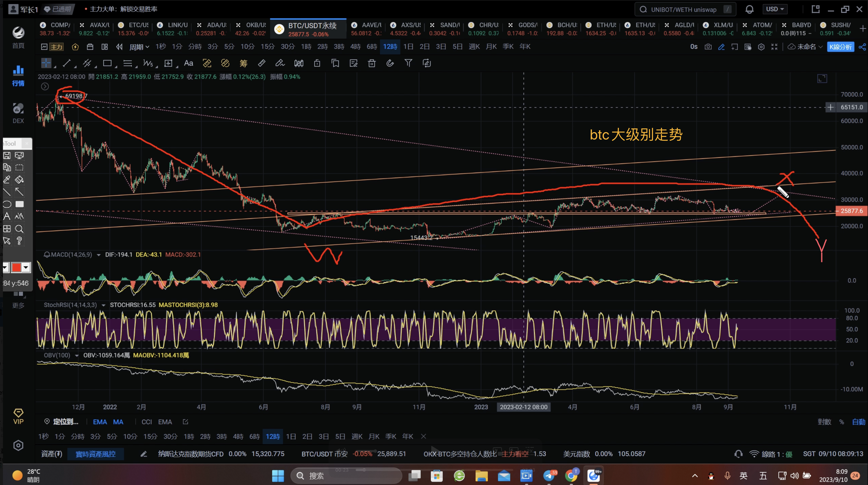Select the trend line drawing tool
The width and height of the screenshot is (868, 485).
click(x=67, y=63)
